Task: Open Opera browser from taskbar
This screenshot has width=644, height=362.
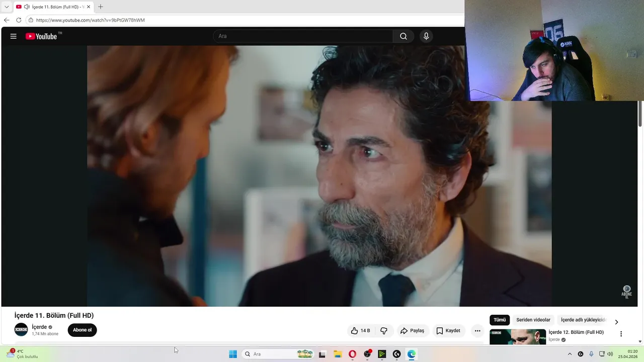Action: click(352, 354)
